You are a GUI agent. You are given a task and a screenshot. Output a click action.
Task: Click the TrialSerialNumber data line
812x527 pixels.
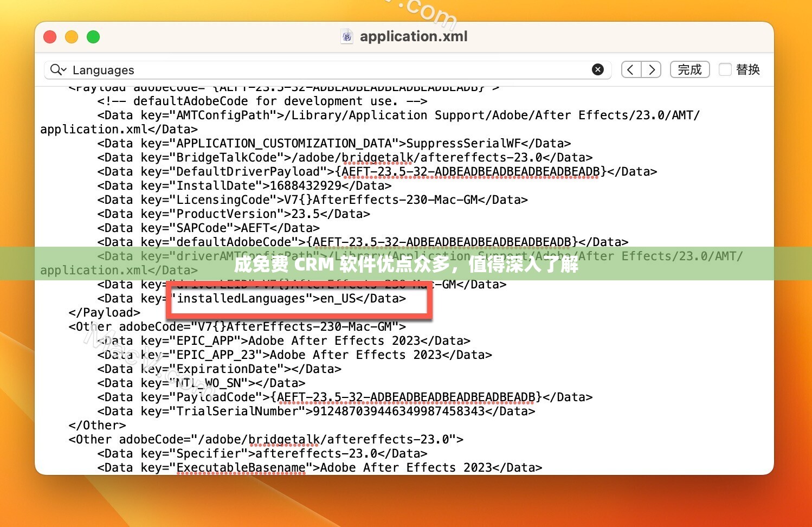(x=317, y=412)
